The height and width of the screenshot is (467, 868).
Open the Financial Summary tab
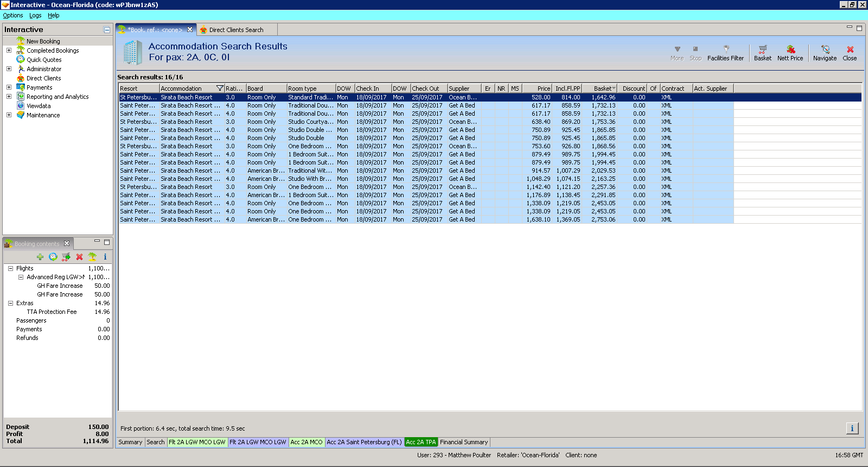point(464,442)
